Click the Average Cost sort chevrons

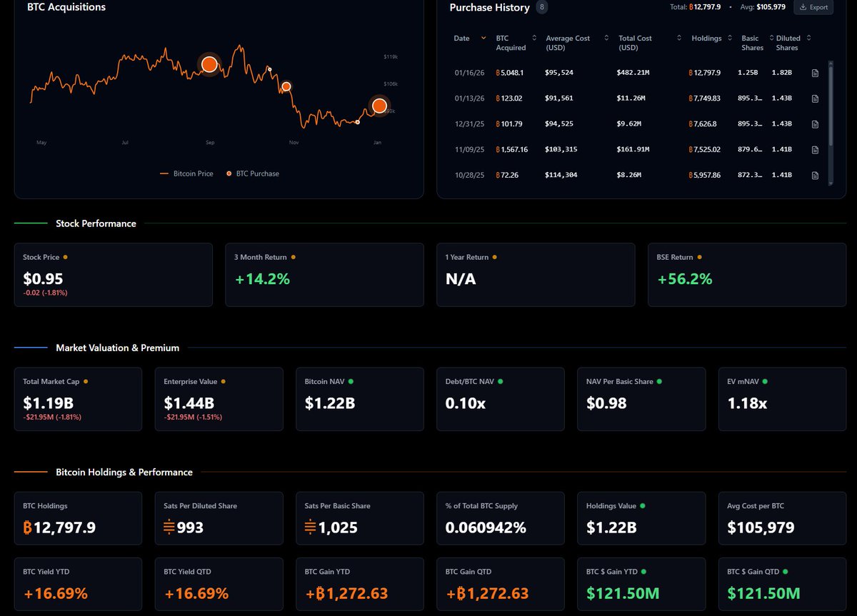pos(606,38)
